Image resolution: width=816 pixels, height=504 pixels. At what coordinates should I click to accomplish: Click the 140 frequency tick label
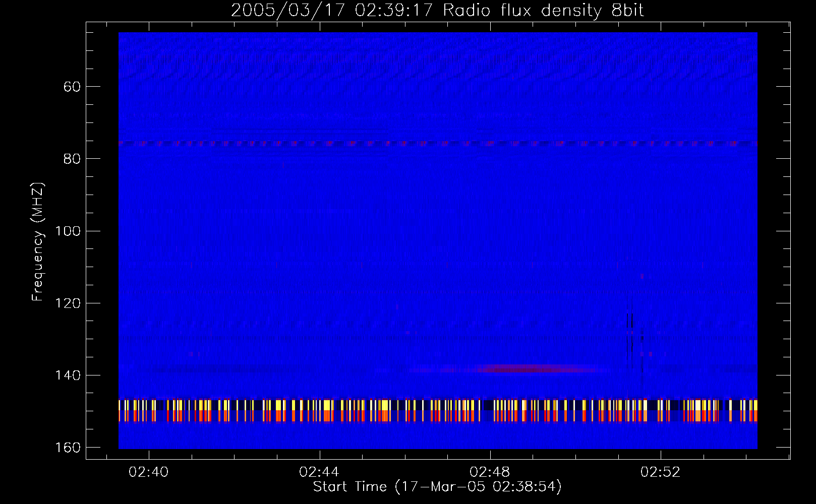pyautogui.click(x=68, y=375)
